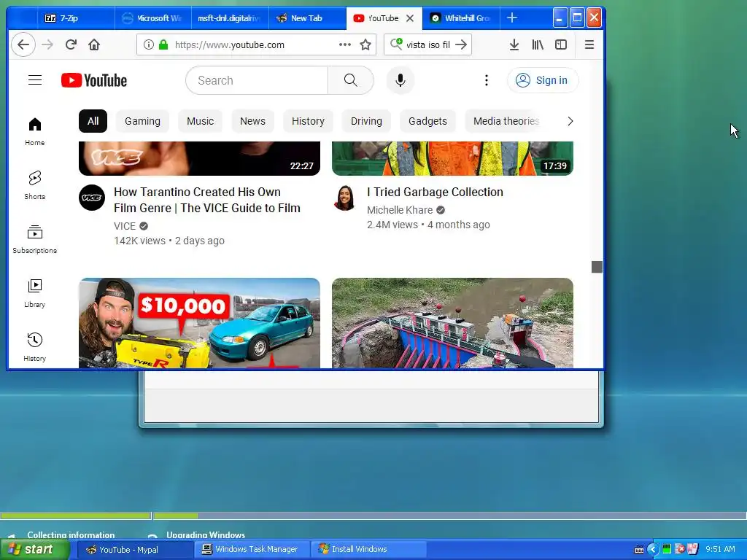The image size is (747, 560).
Task: Filter videos by History chip
Action: click(308, 121)
